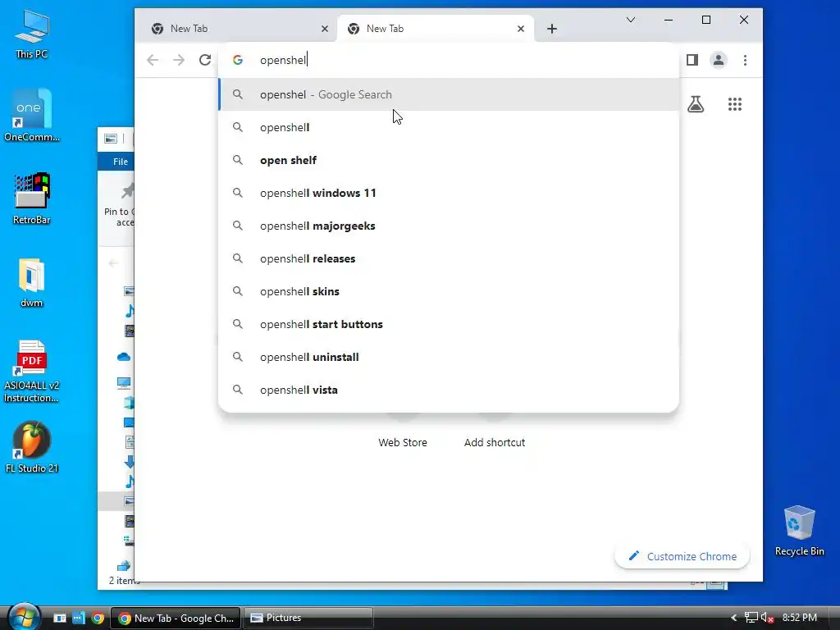This screenshot has height=630, width=840.
Task: Open the Chrome profile avatar menu
Action: point(719,60)
